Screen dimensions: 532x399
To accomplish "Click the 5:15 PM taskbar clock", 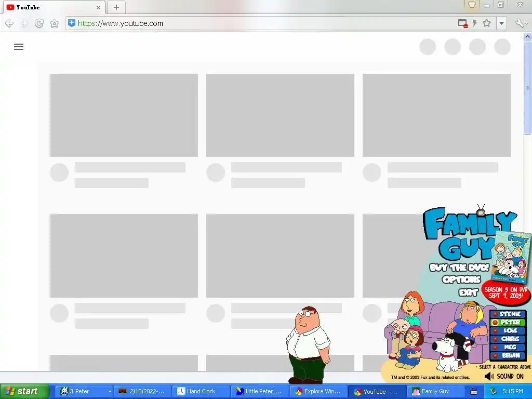I will [513, 391].
